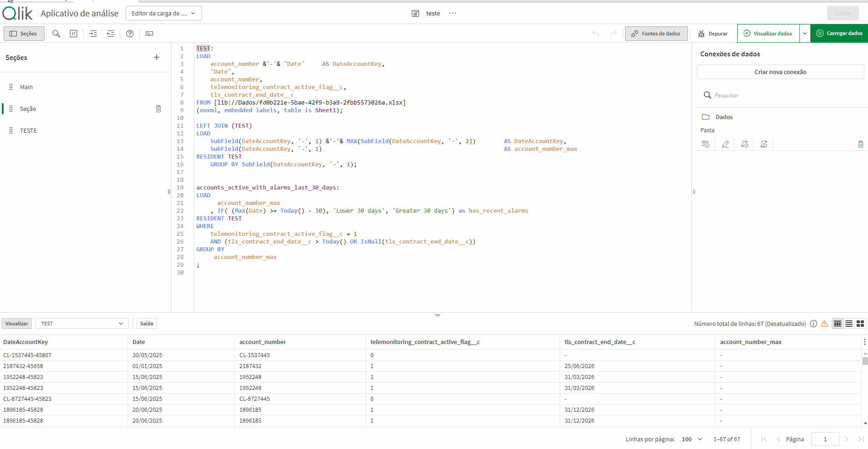Click the output panel toolbar icon
This screenshot has height=449, width=868.
click(149, 34)
